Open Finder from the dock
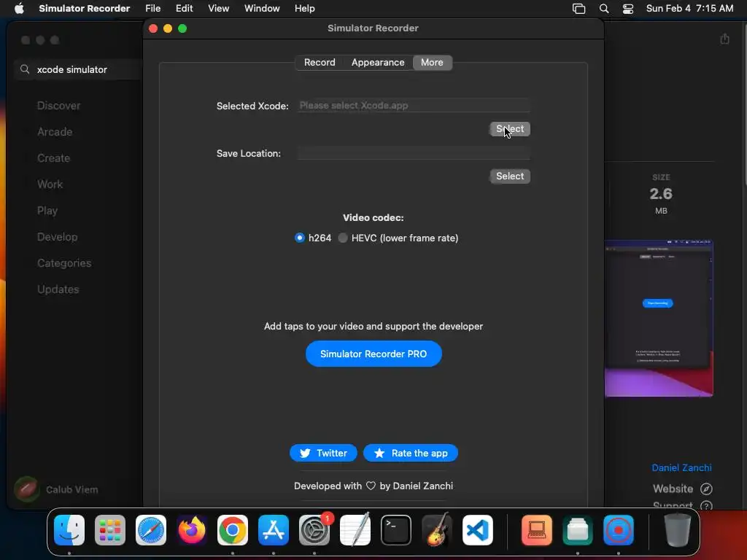This screenshot has width=747, height=560. (69, 530)
